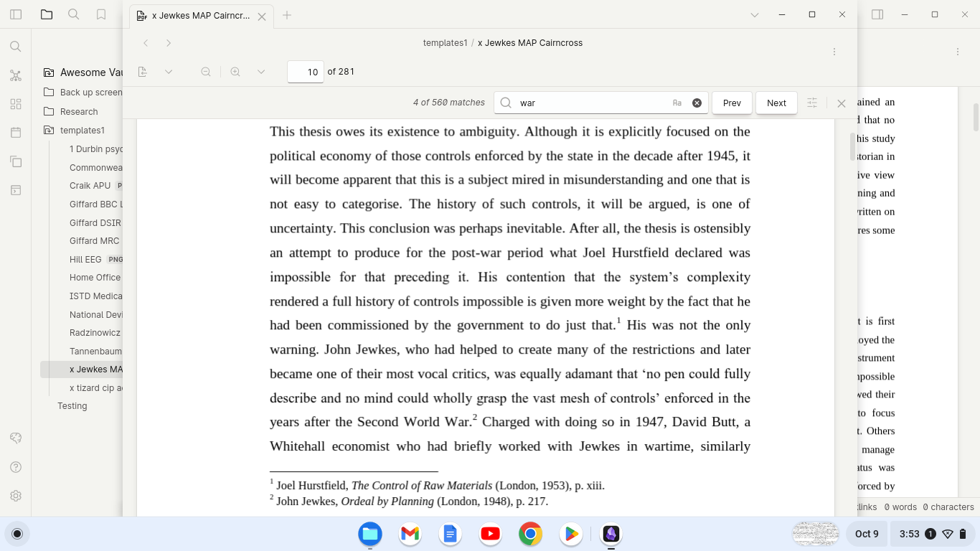Image resolution: width=980 pixels, height=551 pixels.
Task: Open the Obsidian app in the shelf
Action: [611, 534]
